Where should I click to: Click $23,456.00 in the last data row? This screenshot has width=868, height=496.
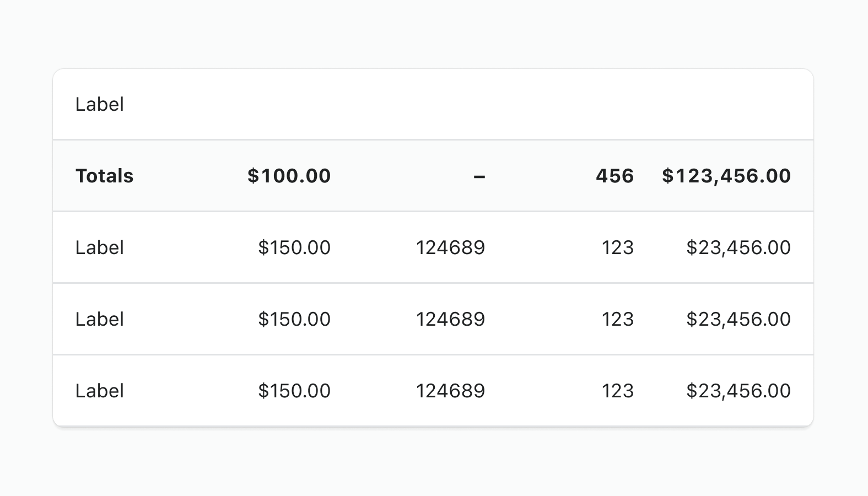click(738, 391)
